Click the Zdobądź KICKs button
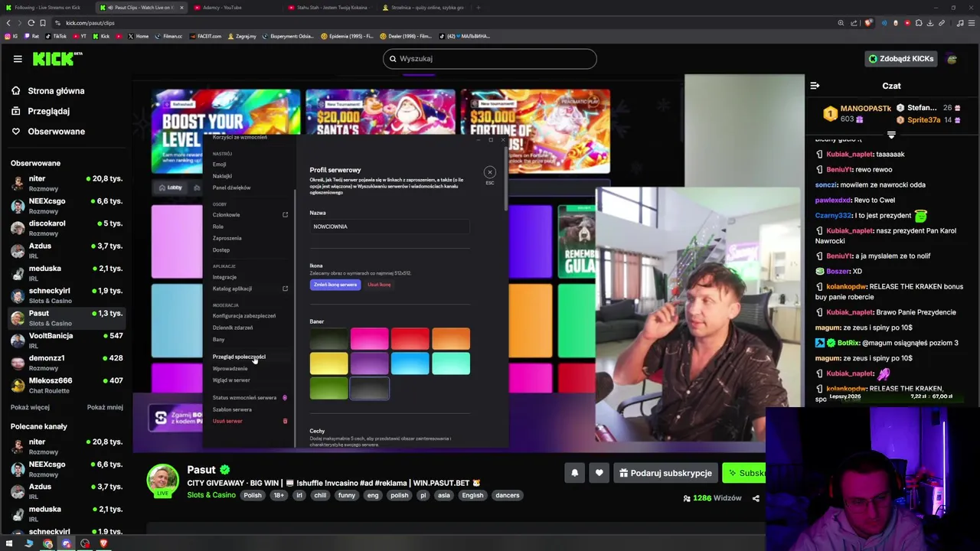The image size is (980, 551). tap(900, 59)
